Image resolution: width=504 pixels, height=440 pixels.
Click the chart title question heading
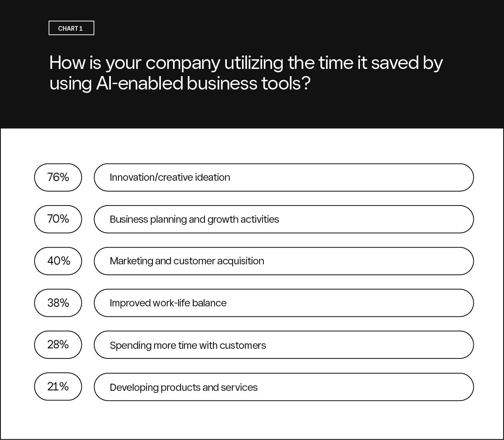(x=246, y=73)
